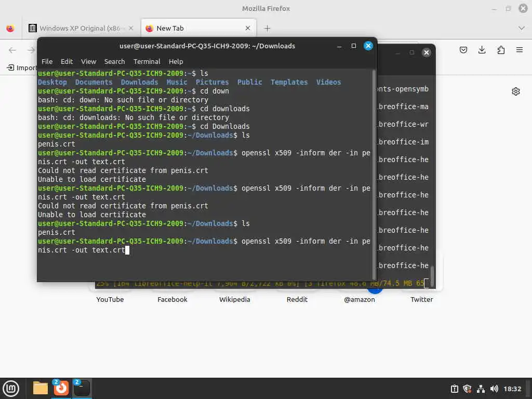Click terminal vertical scrollbar
Viewport: 532px width, 399px height.
[374, 174]
